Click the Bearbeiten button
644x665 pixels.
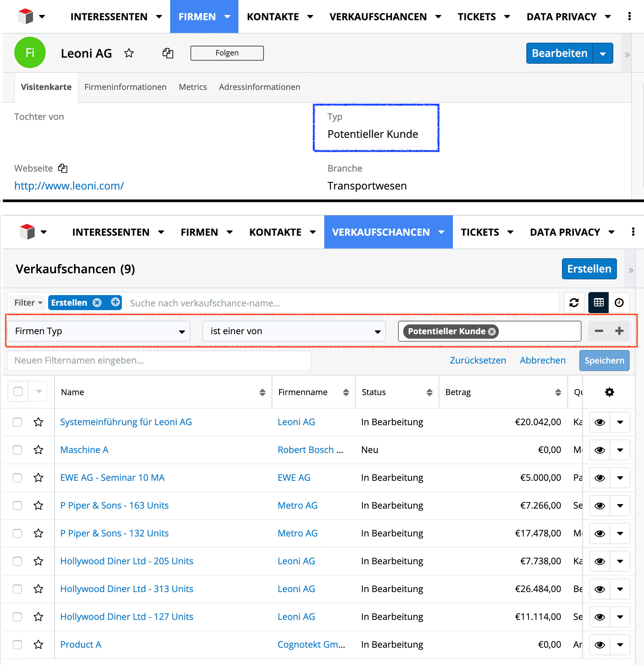(559, 53)
